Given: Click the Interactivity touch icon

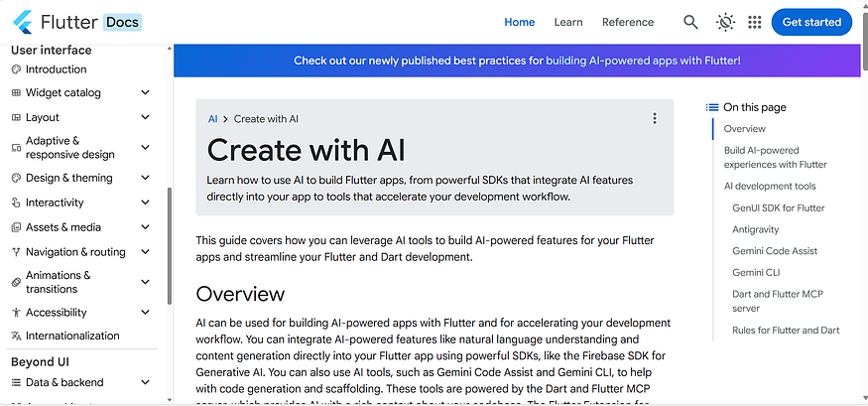Looking at the screenshot, I should [x=16, y=203].
